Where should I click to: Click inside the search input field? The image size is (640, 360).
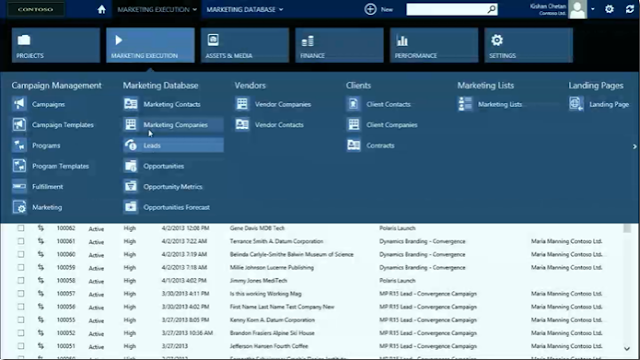[x=447, y=9]
